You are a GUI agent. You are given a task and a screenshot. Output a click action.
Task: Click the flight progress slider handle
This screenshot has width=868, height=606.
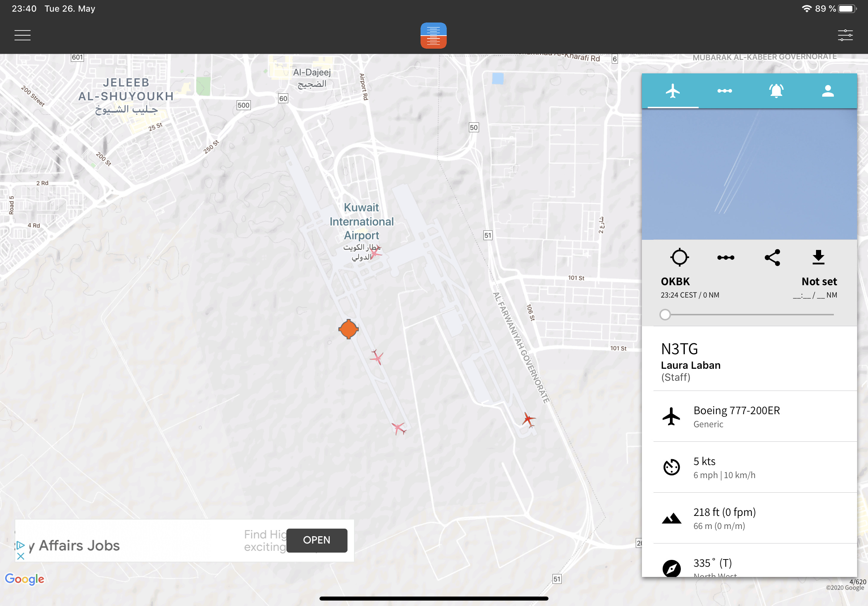click(665, 314)
